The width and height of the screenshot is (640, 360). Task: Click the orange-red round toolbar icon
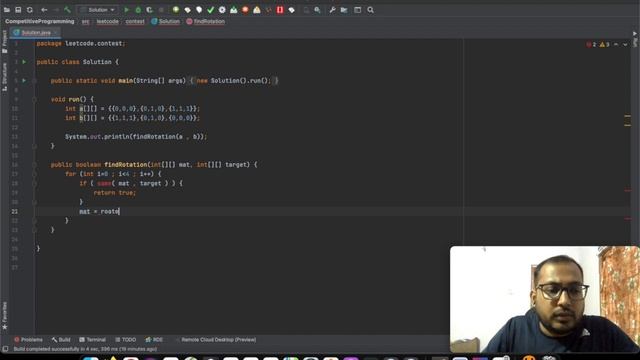pos(245,10)
